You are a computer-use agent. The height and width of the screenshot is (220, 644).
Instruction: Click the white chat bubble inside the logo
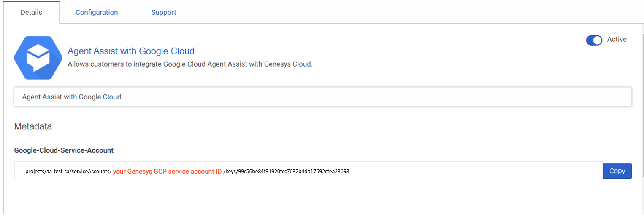pos(38,58)
